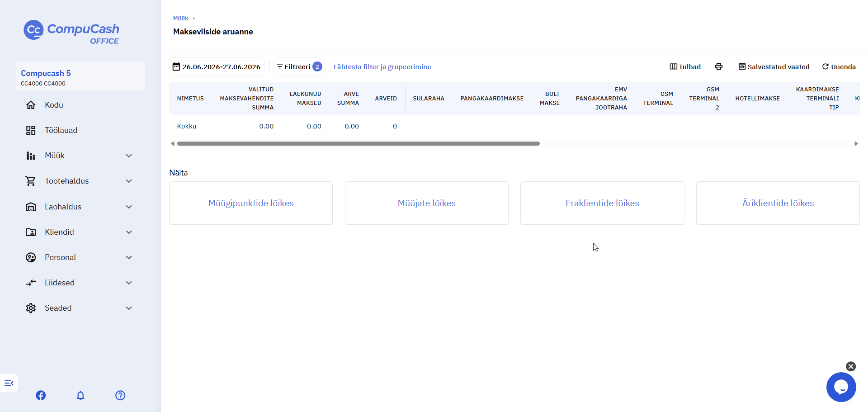Collapse the sidebar with the menu icon
Screen dimensions: 868x412
click(x=9, y=383)
